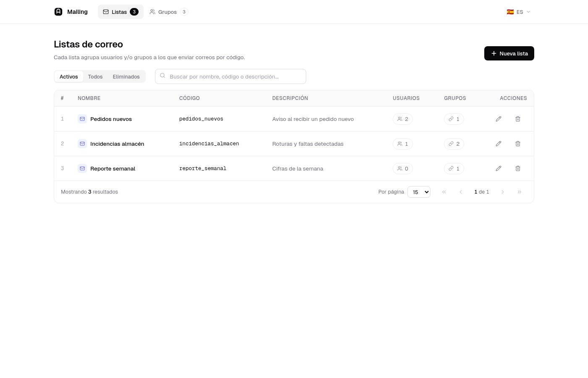
Task: Click pencil icon for Incidencias almacén
Action: click(499, 144)
